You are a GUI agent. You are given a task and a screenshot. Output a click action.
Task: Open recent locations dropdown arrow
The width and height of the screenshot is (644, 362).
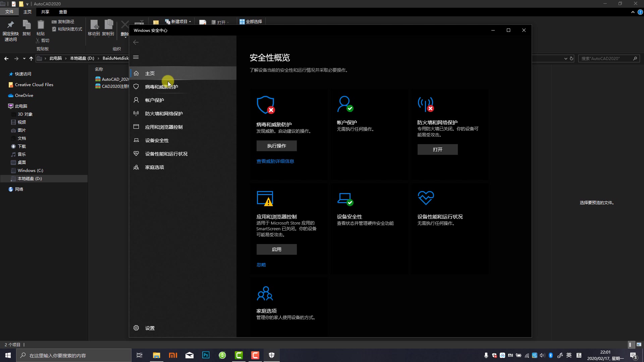point(24,58)
